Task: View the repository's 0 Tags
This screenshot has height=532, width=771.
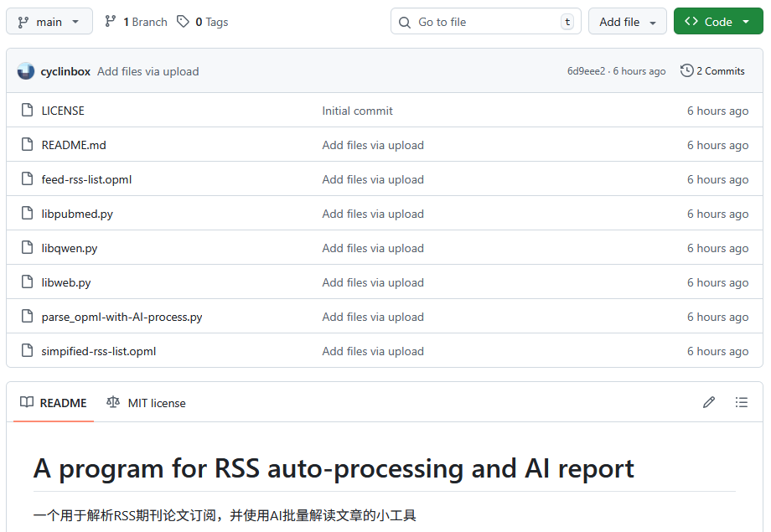Action: [203, 22]
